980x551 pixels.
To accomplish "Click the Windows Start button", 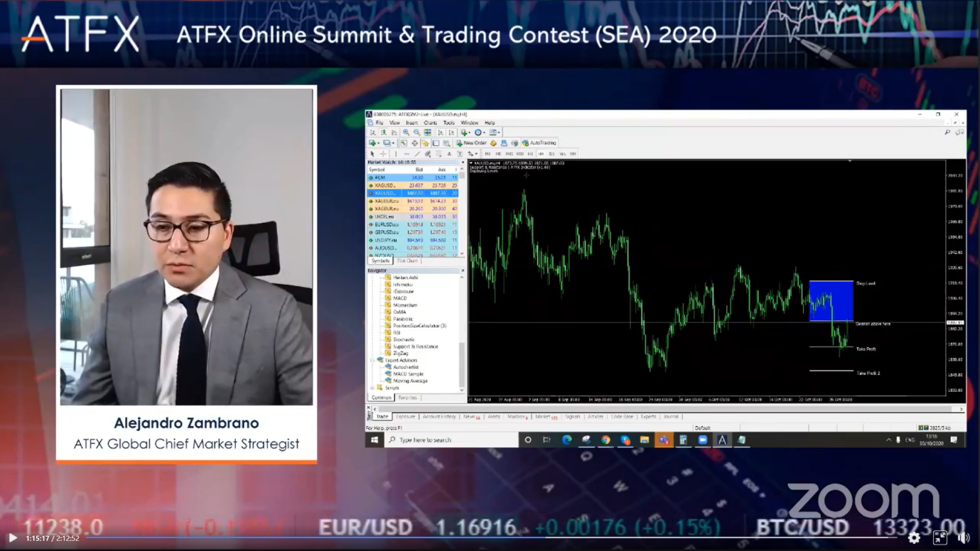I will [x=375, y=440].
